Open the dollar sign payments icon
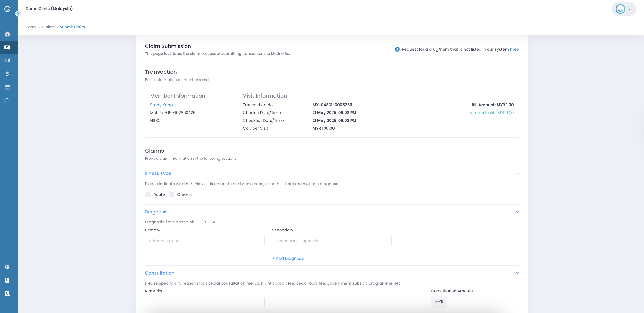The width and height of the screenshot is (644, 313). [7, 74]
